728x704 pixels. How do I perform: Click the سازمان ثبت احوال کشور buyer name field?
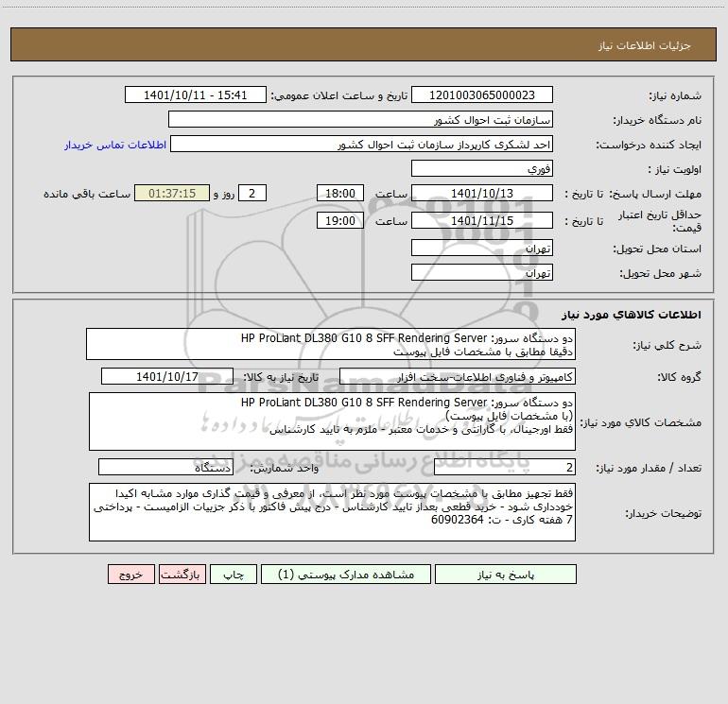pyautogui.click(x=360, y=119)
